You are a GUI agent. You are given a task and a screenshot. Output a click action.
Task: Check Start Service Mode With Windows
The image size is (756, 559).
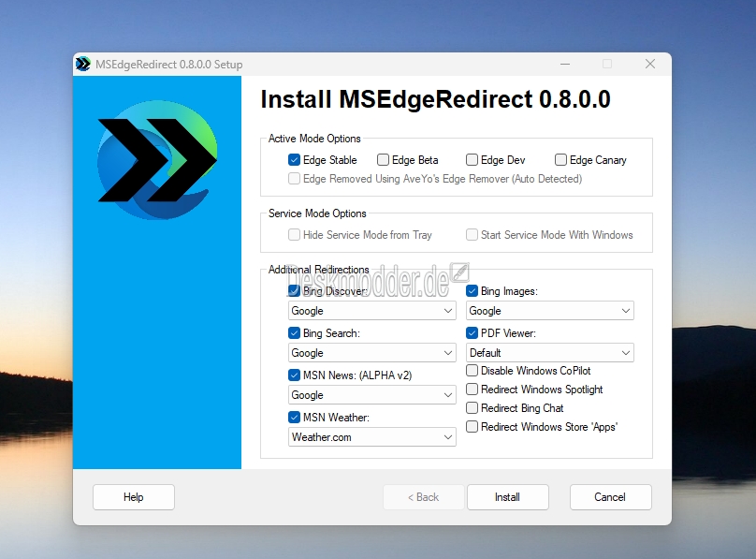(472, 235)
